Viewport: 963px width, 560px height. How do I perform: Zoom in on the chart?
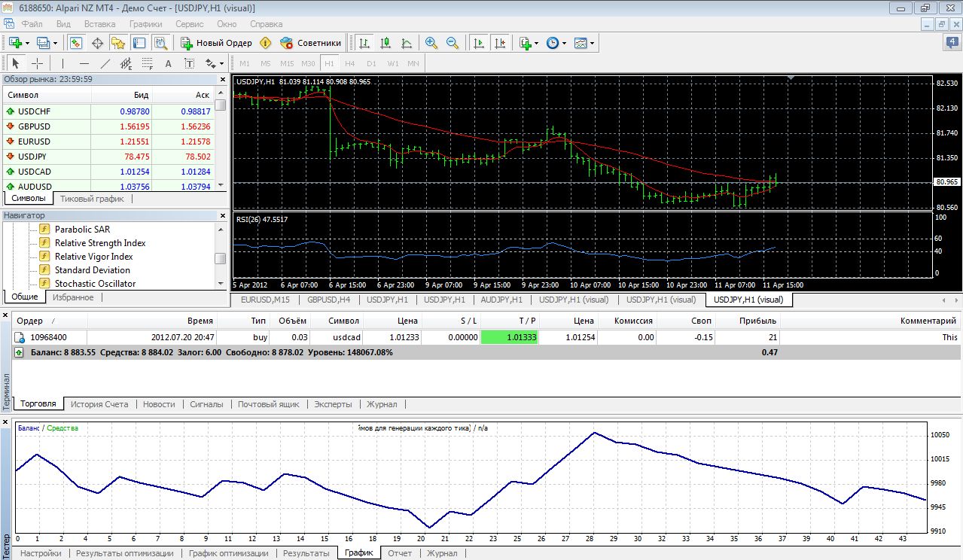(431, 43)
